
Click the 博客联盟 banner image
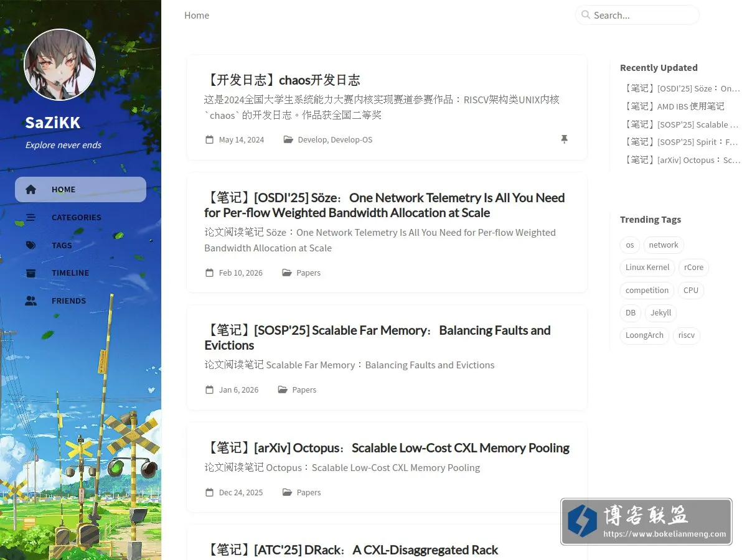tap(646, 521)
